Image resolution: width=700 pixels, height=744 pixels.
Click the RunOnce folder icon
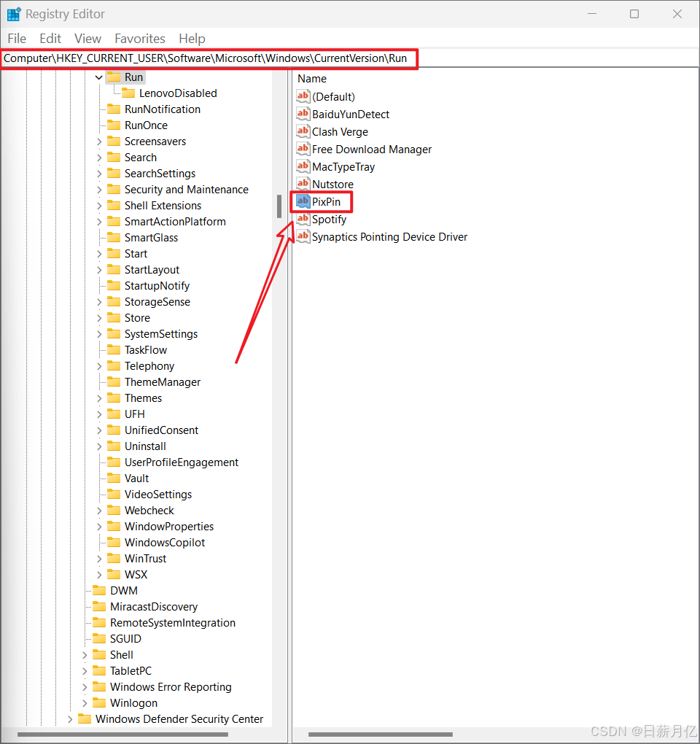tap(113, 125)
